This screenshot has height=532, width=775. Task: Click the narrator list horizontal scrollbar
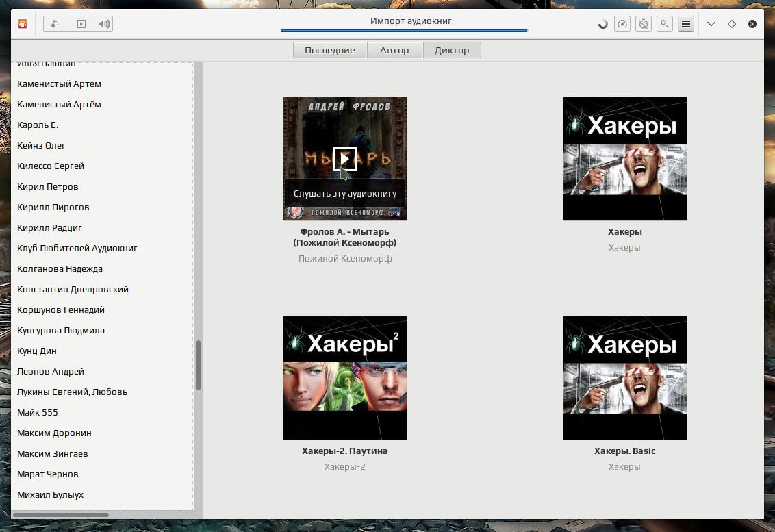(x=60, y=515)
